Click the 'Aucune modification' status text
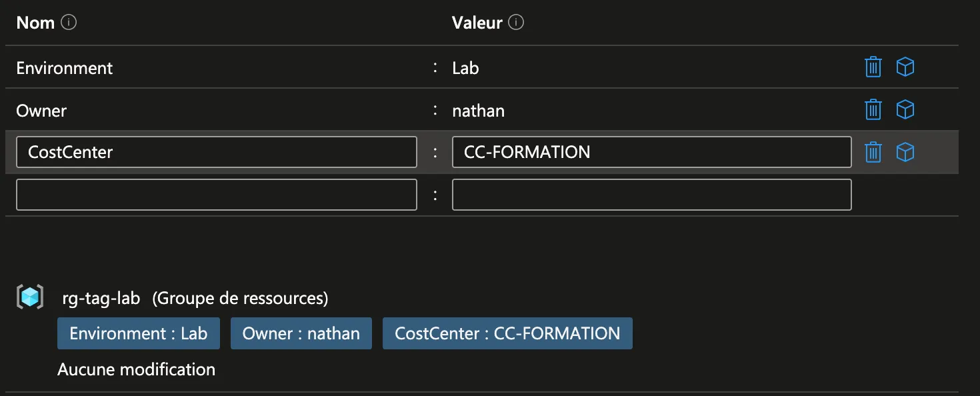The height and width of the screenshot is (396, 980). click(x=137, y=369)
